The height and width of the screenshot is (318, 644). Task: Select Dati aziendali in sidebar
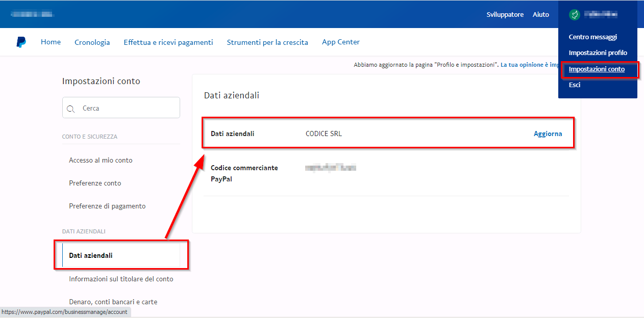pos(121,255)
